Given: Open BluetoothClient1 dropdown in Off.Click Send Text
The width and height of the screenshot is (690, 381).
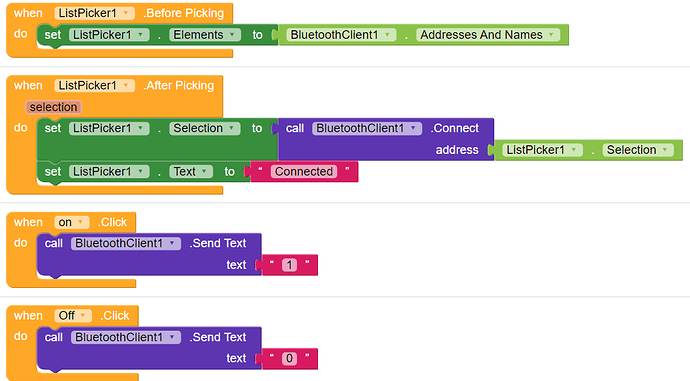Looking at the screenshot, I should click(126, 337).
